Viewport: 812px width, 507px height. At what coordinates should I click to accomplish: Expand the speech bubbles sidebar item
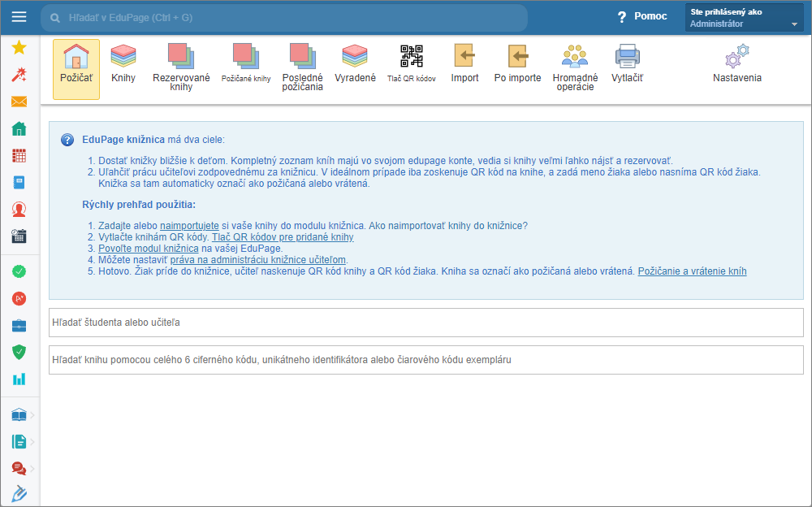point(19,468)
